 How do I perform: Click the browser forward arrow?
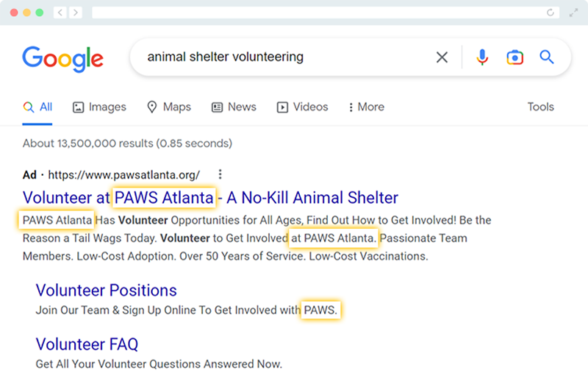tap(76, 13)
